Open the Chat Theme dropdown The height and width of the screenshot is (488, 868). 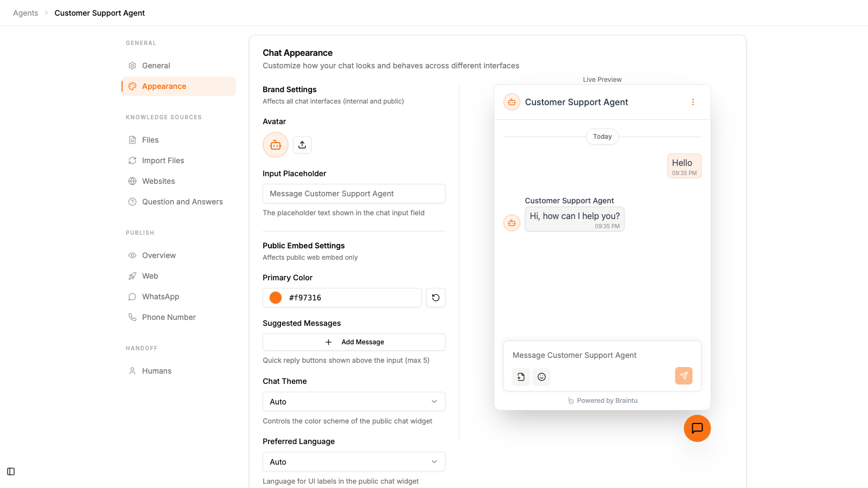pos(353,401)
